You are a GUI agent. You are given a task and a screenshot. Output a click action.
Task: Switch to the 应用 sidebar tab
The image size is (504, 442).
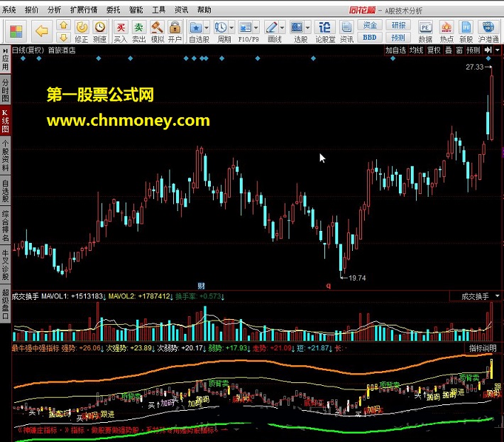(5, 63)
